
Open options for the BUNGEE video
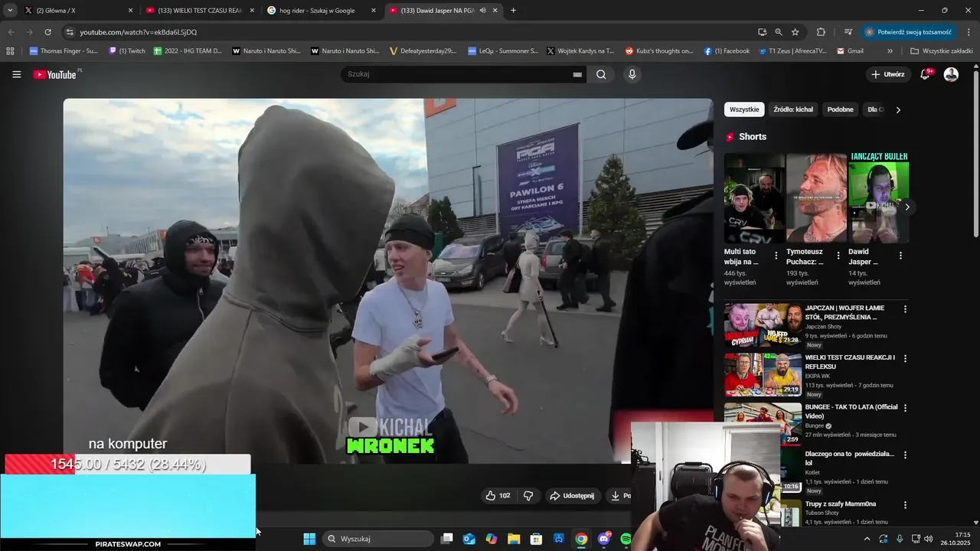click(905, 408)
